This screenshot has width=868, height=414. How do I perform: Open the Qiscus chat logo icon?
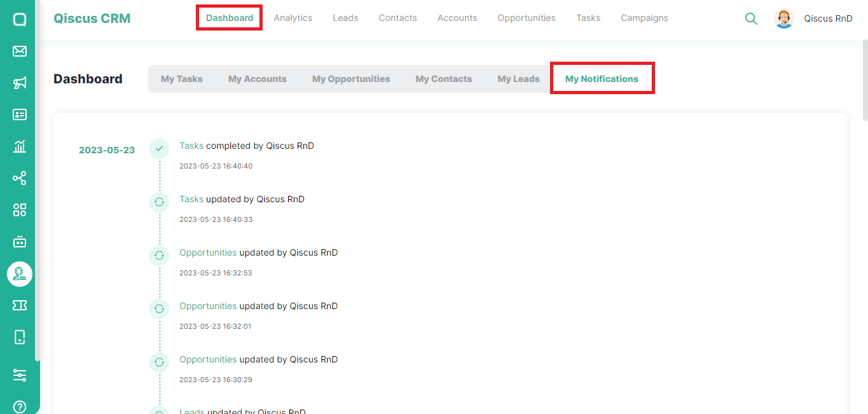tap(20, 19)
